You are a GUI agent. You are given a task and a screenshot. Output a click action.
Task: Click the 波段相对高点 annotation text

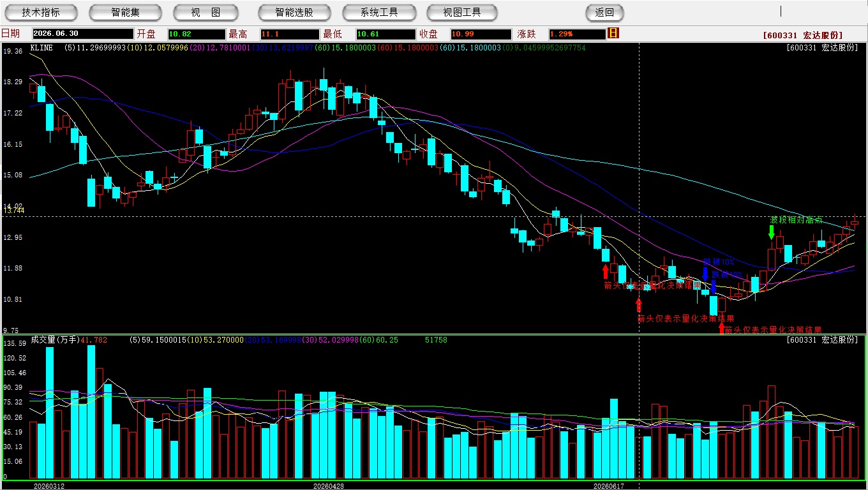(x=796, y=219)
